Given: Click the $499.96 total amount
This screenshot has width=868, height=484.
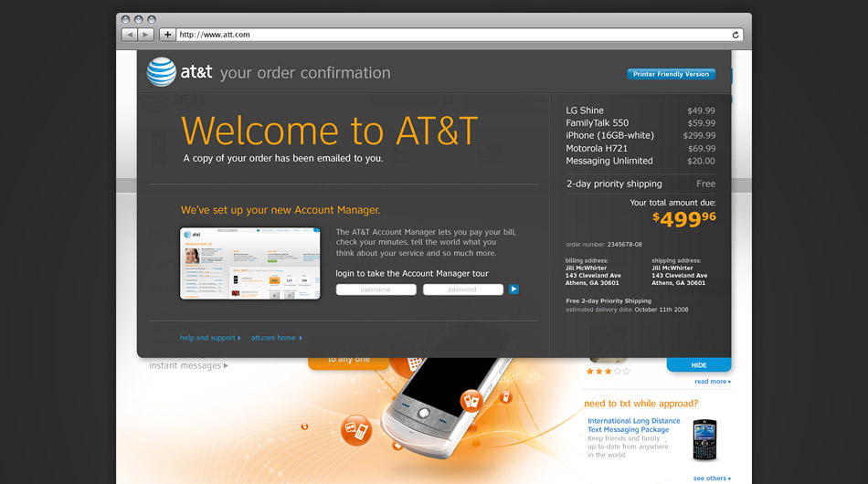Looking at the screenshot, I should (684, 219).
